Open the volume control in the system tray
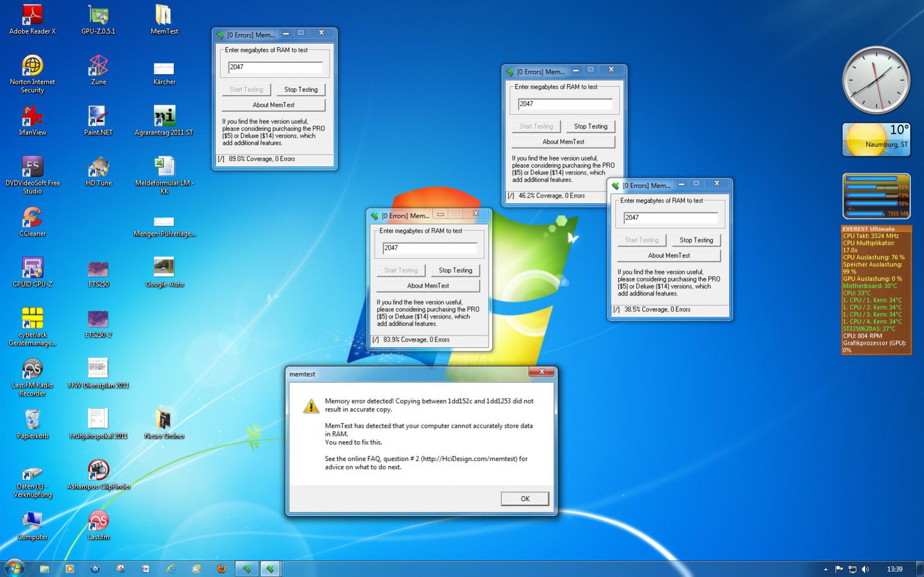This screenshot has width=924, height=577. point(865,569)
